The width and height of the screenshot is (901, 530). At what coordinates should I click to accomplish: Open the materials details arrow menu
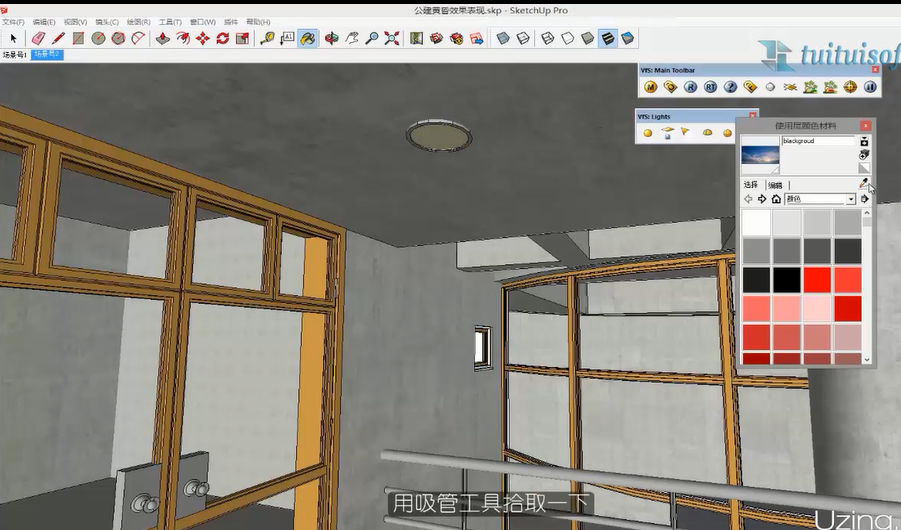click(x=865, y=199)
